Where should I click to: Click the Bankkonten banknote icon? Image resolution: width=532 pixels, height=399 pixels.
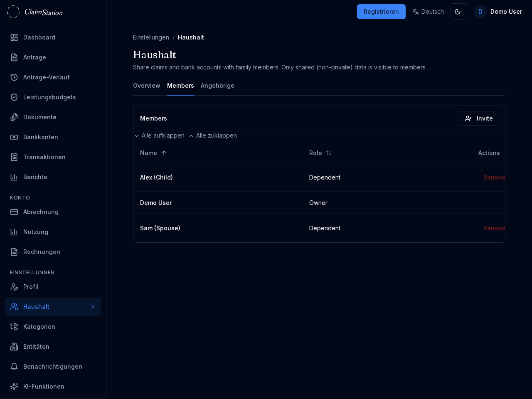[x=14, y=137]
